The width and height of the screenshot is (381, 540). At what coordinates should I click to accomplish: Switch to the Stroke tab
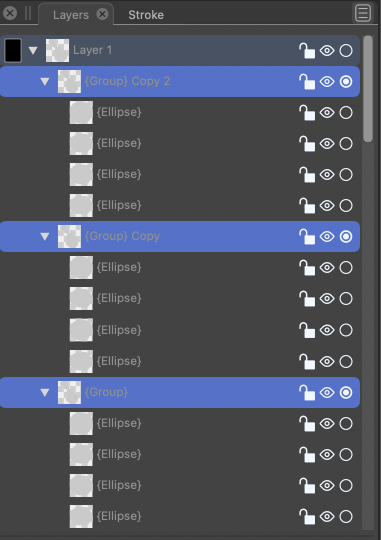[146, 15]
